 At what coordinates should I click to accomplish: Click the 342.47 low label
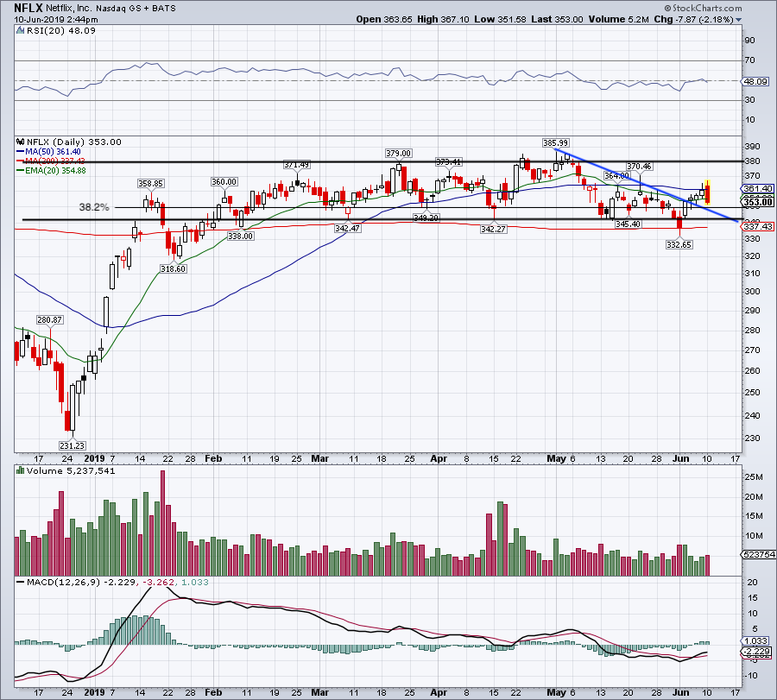click(347, 229)
